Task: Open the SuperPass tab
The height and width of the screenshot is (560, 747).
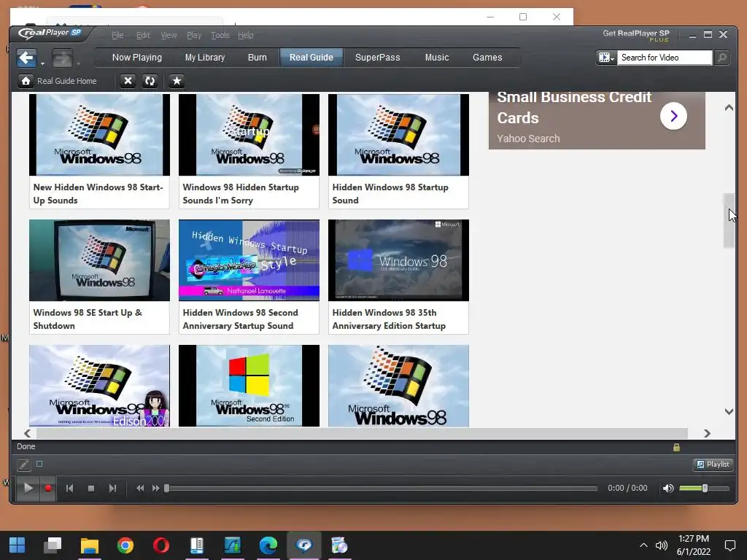Action: click(x=378, y=57)
